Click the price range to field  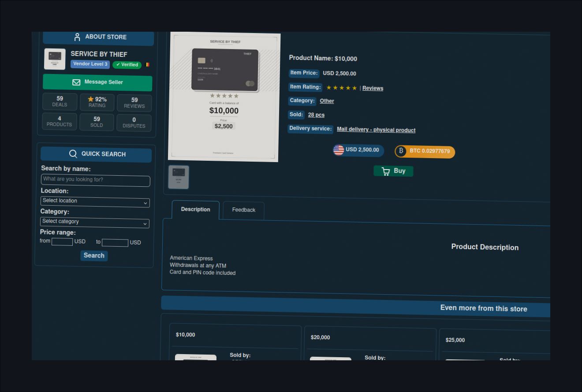tap(115, 243)
